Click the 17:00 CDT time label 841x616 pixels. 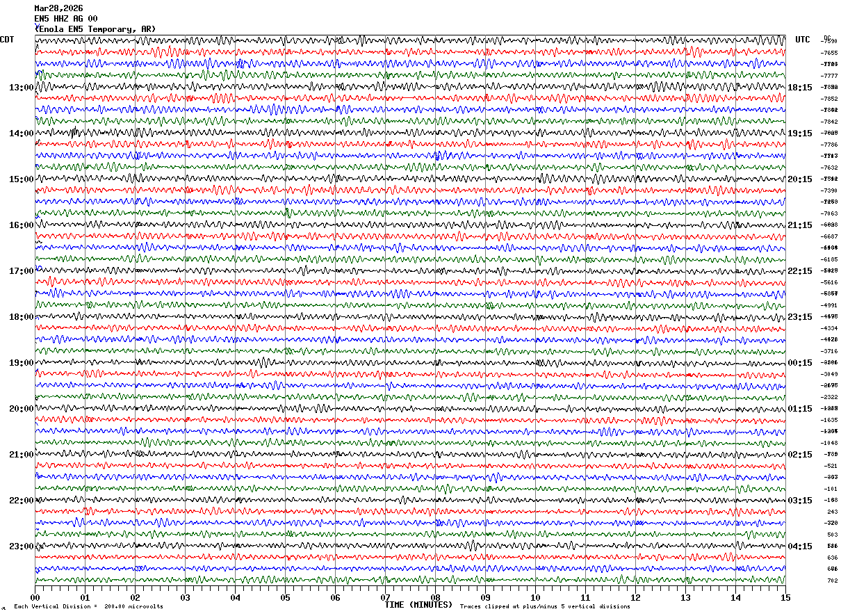22,271
